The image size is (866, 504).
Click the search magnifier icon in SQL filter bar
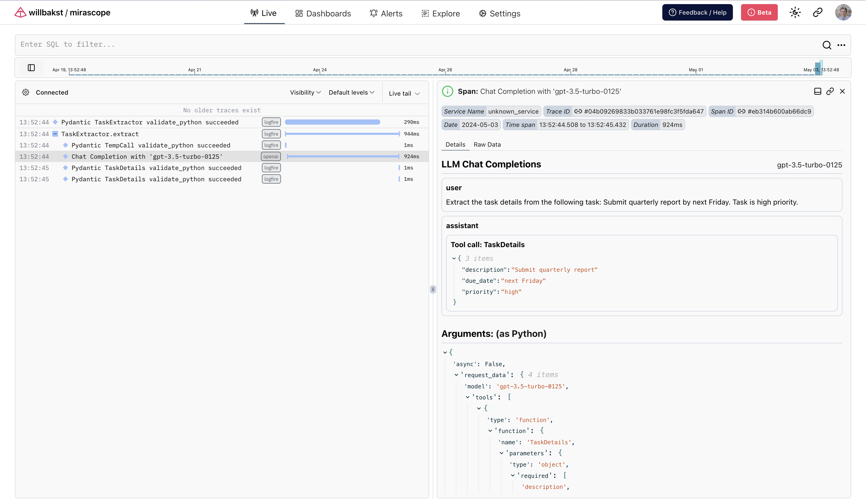click(826, 45)
